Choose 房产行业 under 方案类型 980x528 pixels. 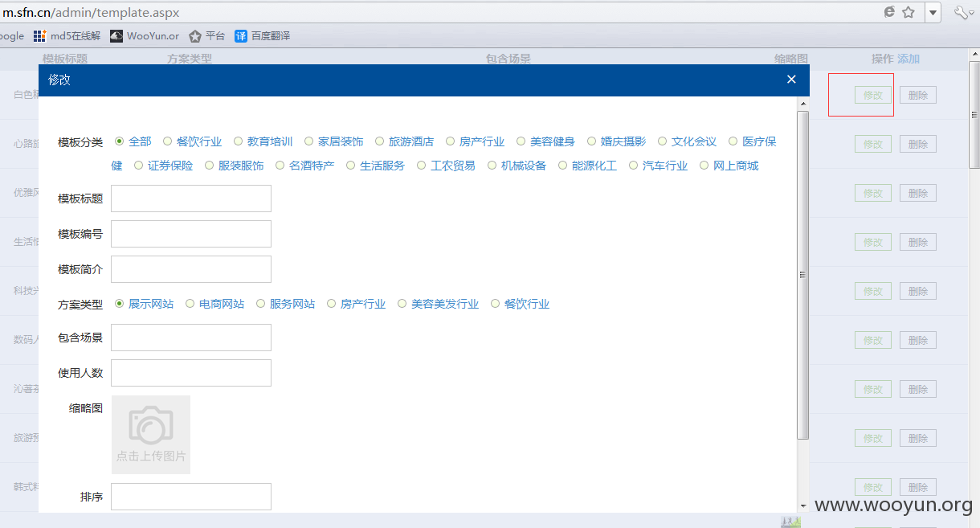point(332,304)
